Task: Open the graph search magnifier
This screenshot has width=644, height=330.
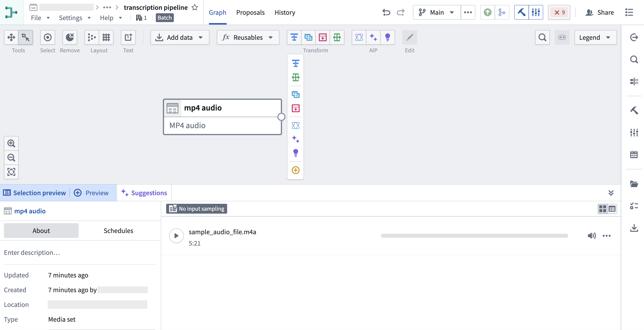Action: pyautogui.click(x=542, y=38)
